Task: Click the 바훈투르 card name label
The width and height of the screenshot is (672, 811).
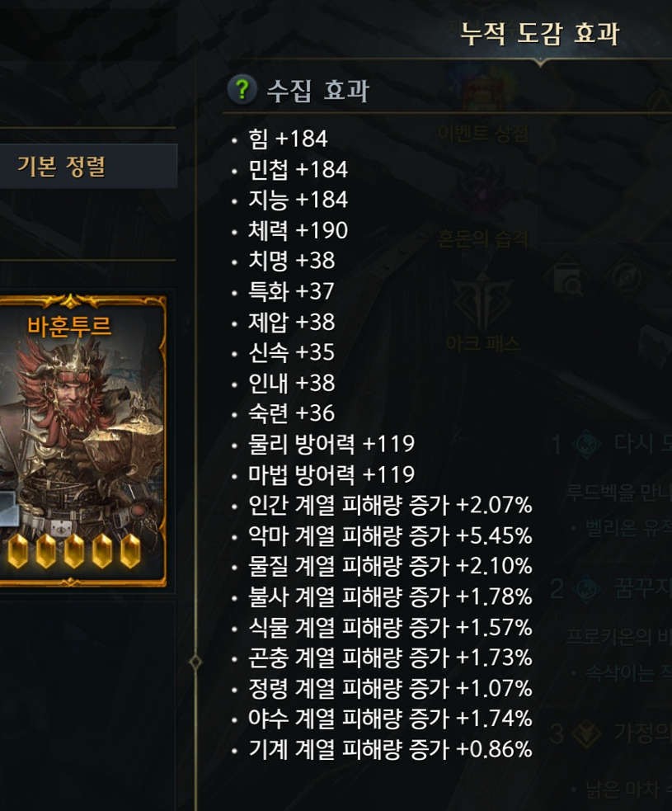Action: pyautogui.click(x=69, y=327)
